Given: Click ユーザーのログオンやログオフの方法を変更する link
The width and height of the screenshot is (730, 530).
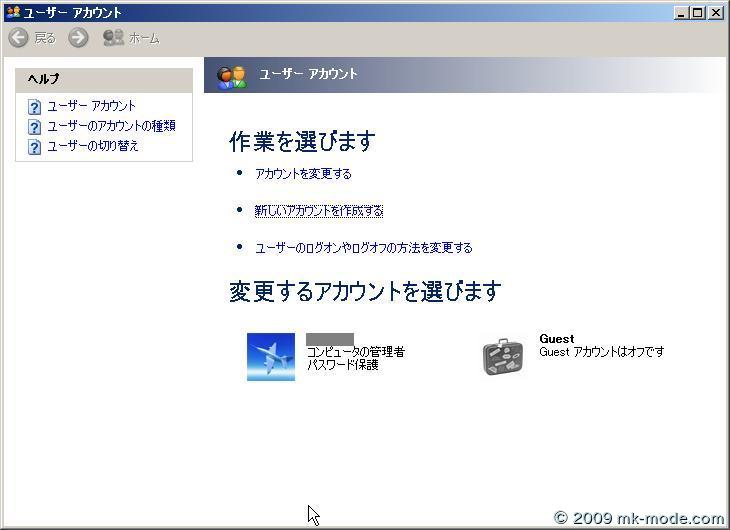Looking at the screenshot, I should pos(364,248).
